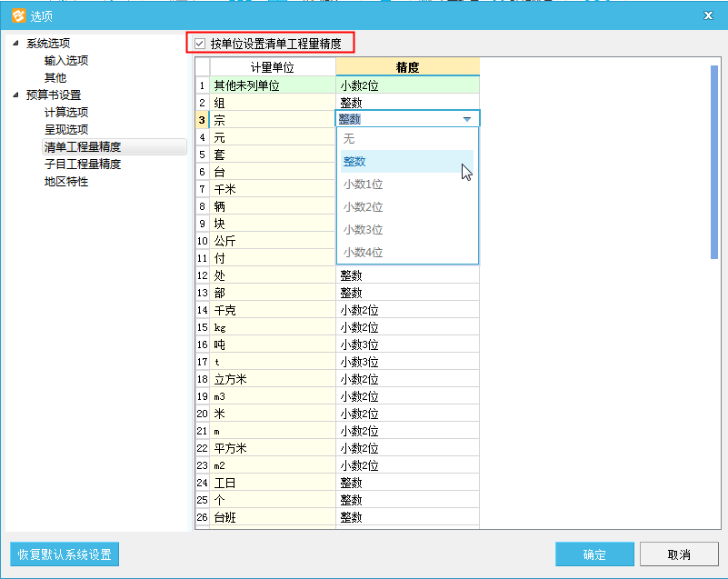728x579 pixels.
Task: Confirm settings with 确定 button
Action: 594,554
